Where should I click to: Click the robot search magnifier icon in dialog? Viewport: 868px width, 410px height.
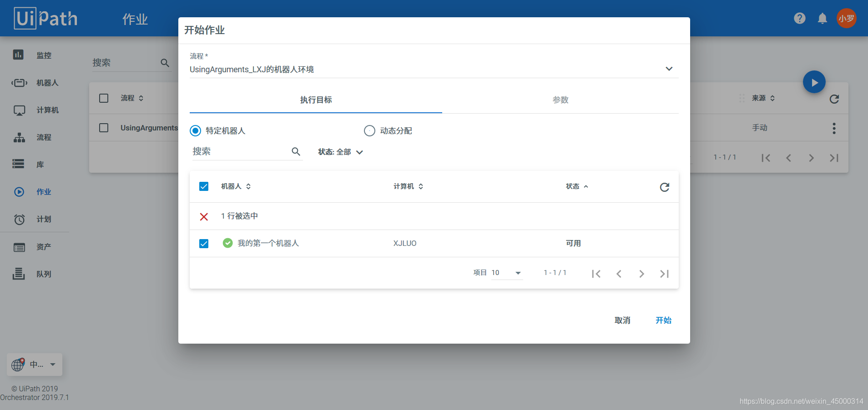296,152
